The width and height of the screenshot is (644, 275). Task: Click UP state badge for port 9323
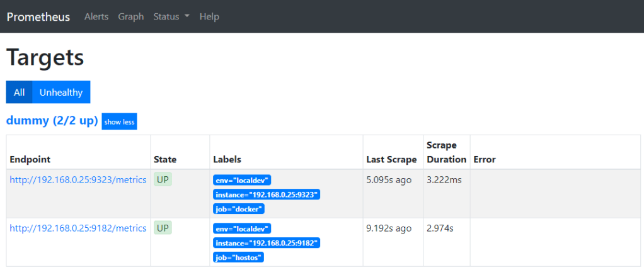163,180
